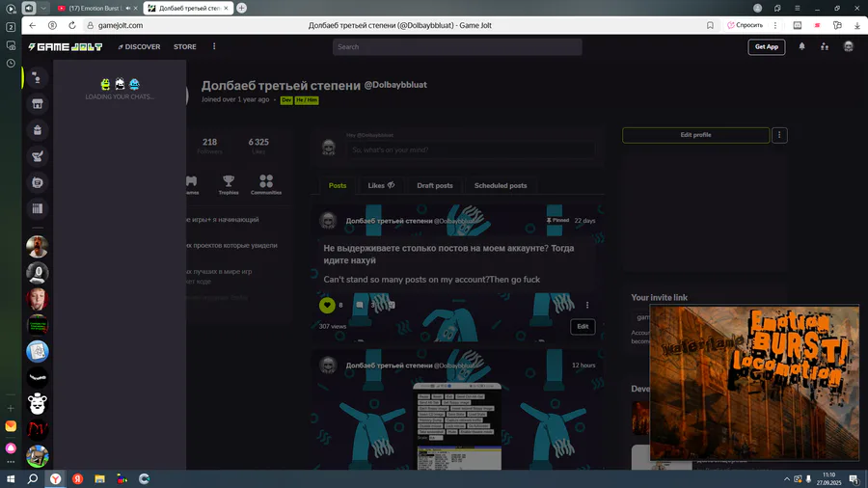Click the Edit button on the pinned post
The image size is (868, 488).
click(x=583, y=326)
